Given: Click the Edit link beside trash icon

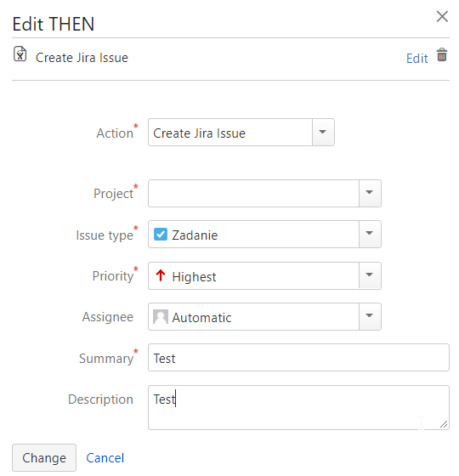Looking at the screenshot, I should (x=417, y=59).
